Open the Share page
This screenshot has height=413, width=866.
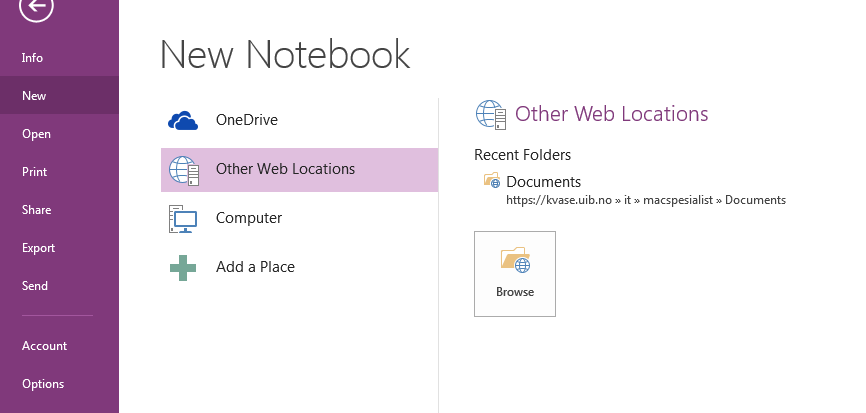pos(36,210)
